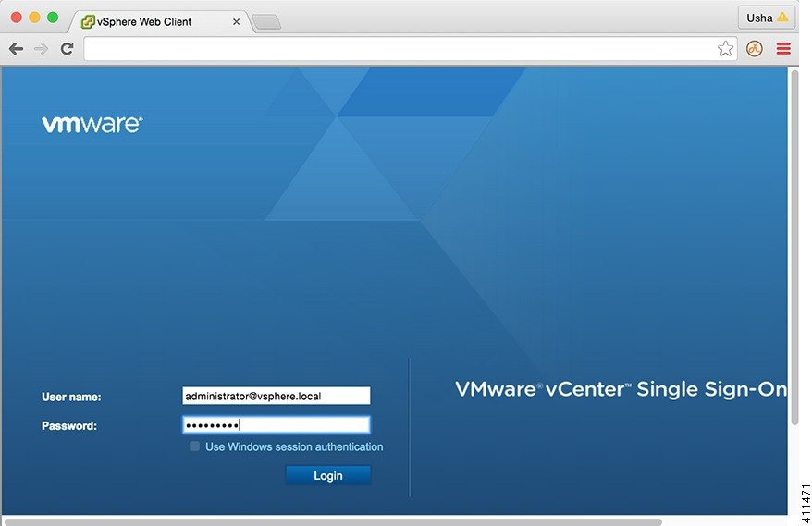Click the 'VMware vCenter Single Sign-On' heading
The width and height of the screenshot is (812, 526).
click(x=621, y=389)
